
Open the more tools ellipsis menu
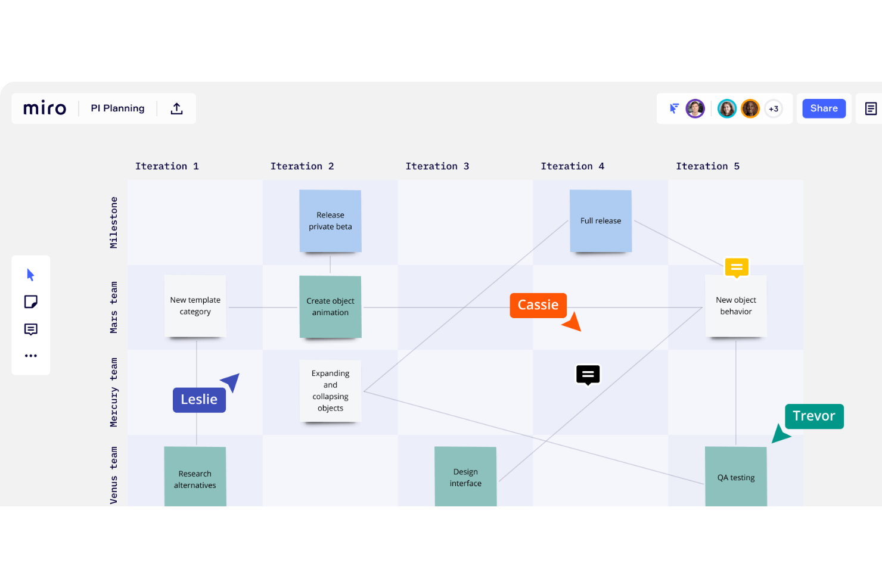click(30, 356)
